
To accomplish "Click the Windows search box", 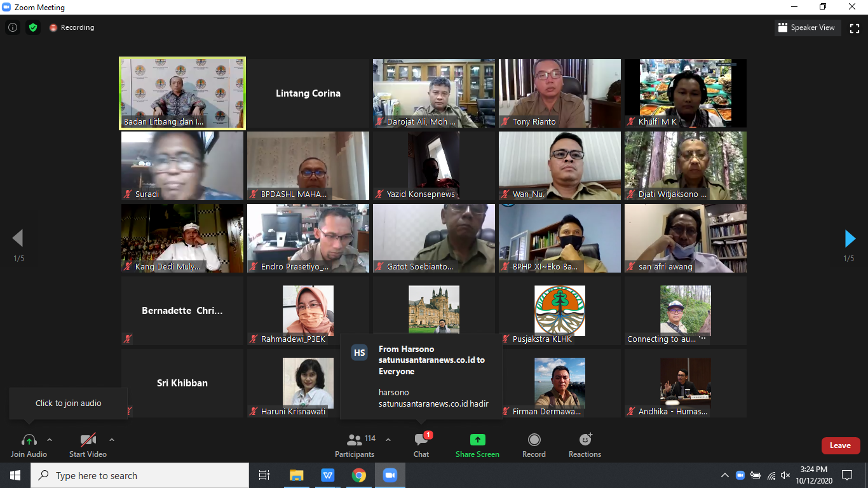I will [140, 475].
